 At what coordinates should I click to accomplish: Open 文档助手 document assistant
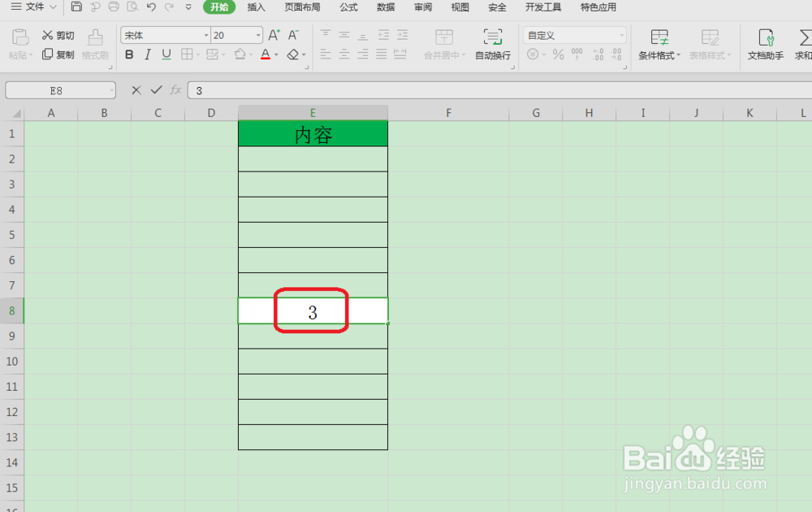point(766,45)
